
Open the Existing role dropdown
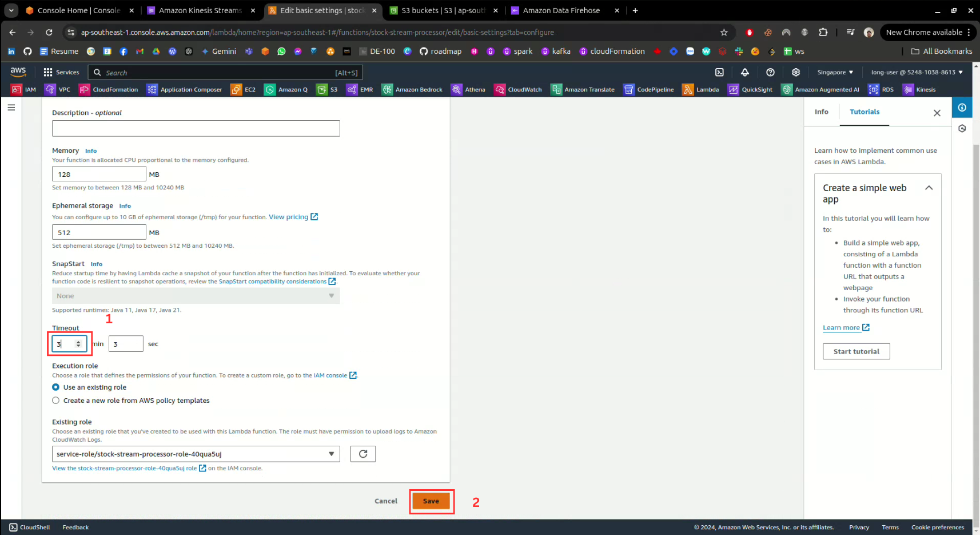pos(196,454)
